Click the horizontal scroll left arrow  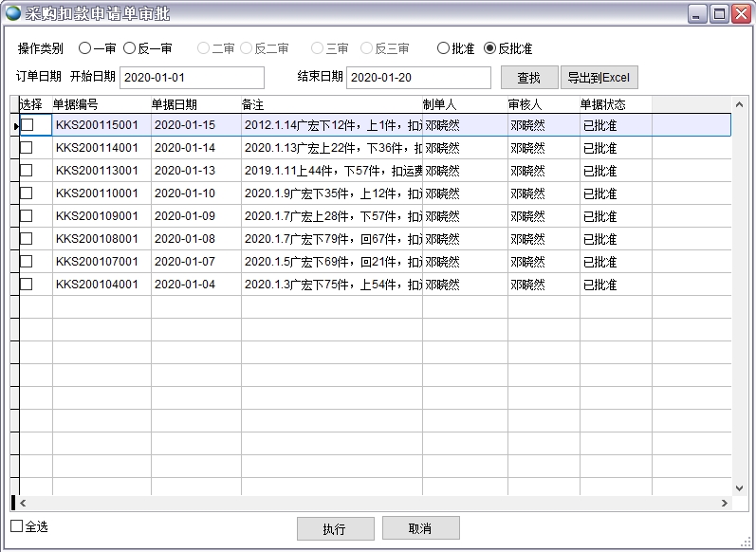click(x=23, y=504)
